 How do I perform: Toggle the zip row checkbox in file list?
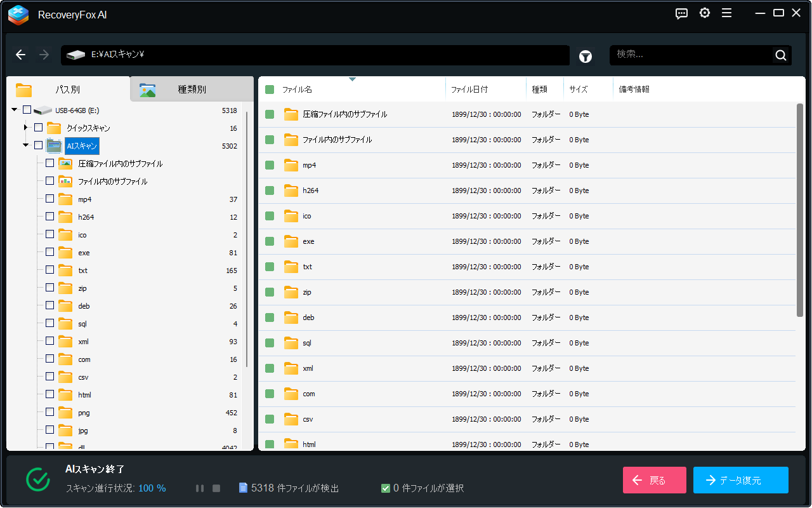[270, 292]
